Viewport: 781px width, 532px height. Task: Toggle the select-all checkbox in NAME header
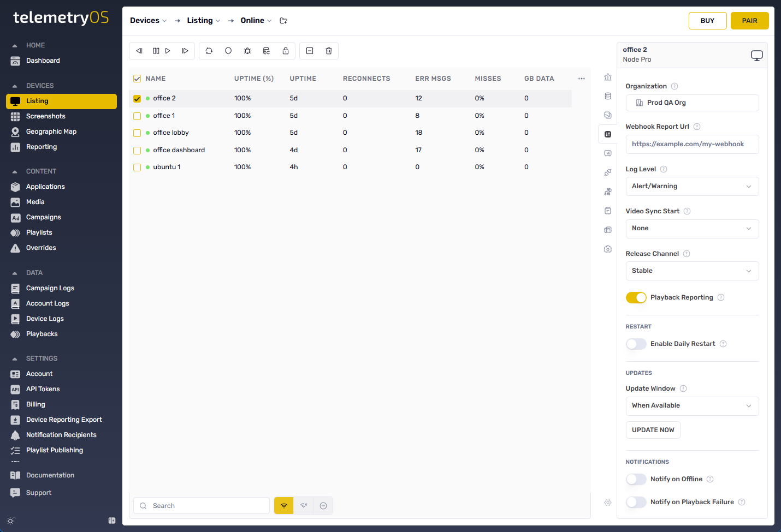coord(137,79)
